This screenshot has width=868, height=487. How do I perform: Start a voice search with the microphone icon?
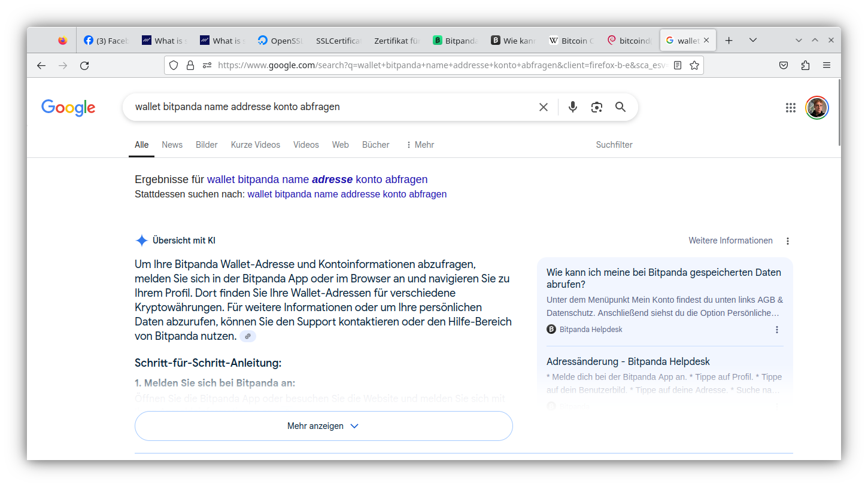[x=572, y=106]
